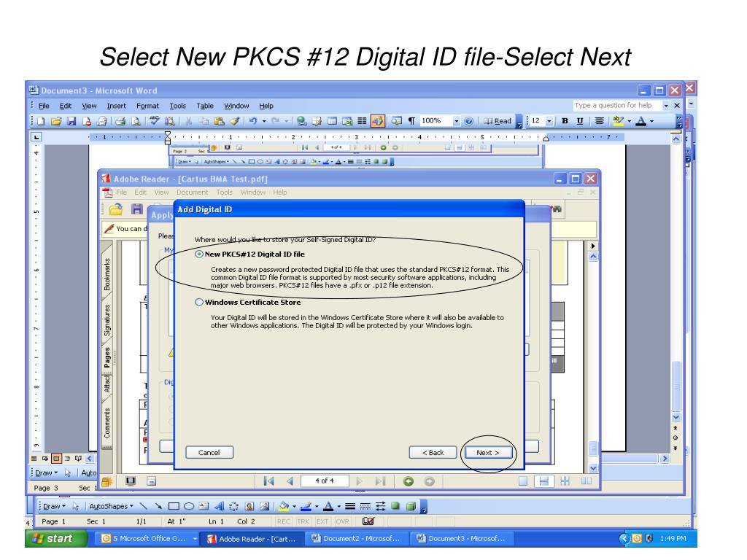Image resolution: width=747 pixels, height=560 pixels.
Task: Click Paste icon in Word toolbar
Action: click(x=219, y=121)
